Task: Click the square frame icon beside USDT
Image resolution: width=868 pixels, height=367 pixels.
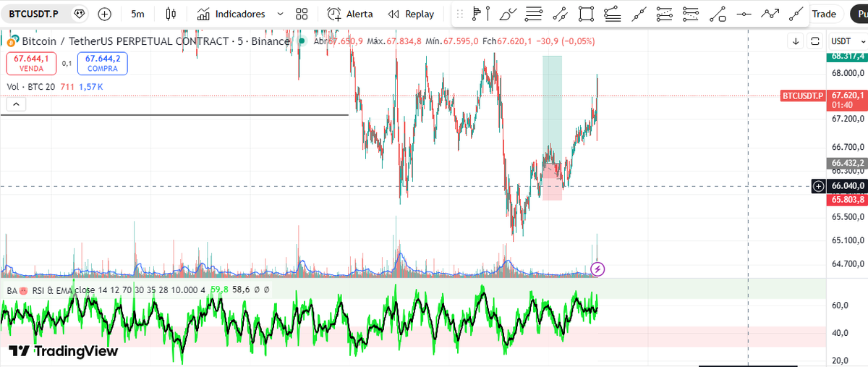Action: 815,41
